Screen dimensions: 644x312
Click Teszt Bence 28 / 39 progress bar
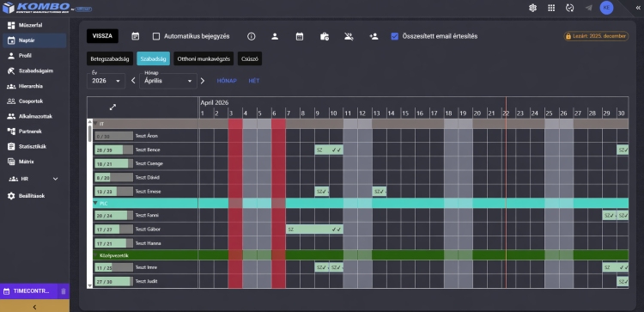click(113, 150)
